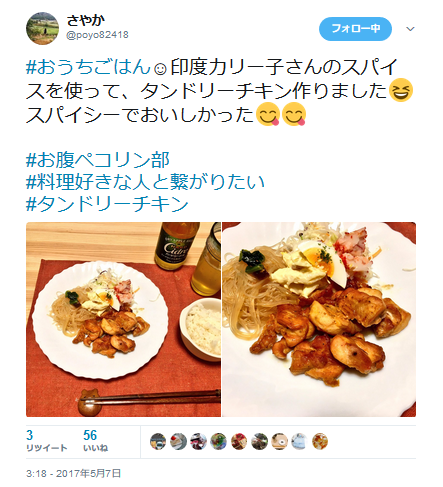Expand the tweet options chevron menu
The width and height of the screenshot is (443, 487).
tap(410, 29)
